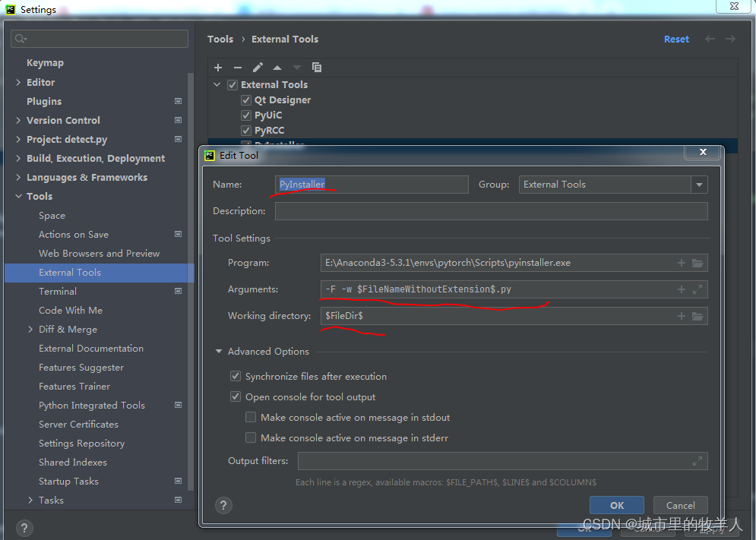Uncheck the PyUiC tool
Image resolution: width=756 pixels, height=540 pixels.
pos(246,115)
